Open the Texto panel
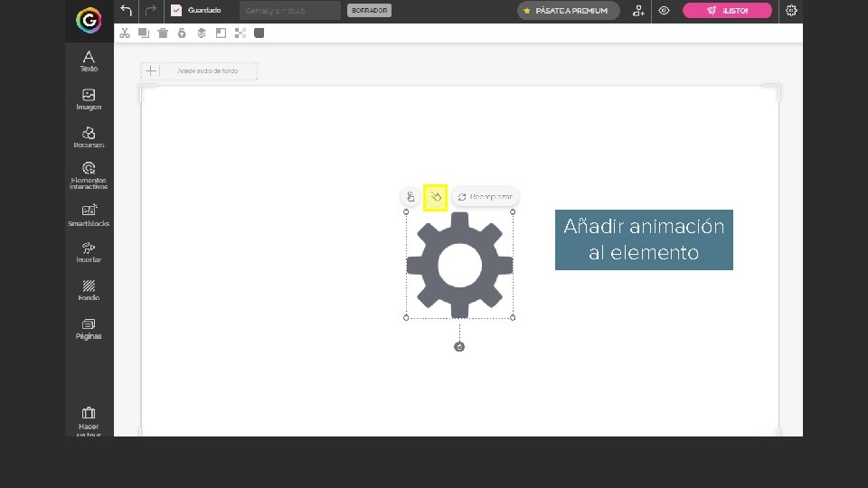Image resolution: width=868 pixels, height=488 pixels. pos(89,61)
